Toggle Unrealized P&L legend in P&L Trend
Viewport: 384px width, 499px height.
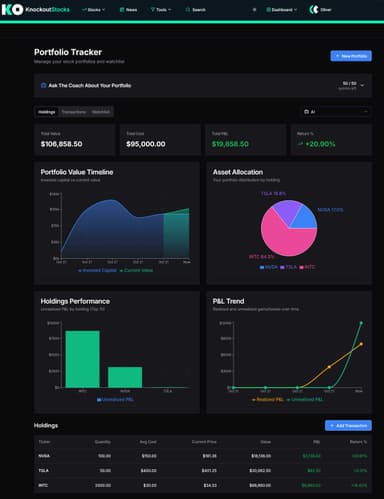pyautogui.click(x=305, y=399)
